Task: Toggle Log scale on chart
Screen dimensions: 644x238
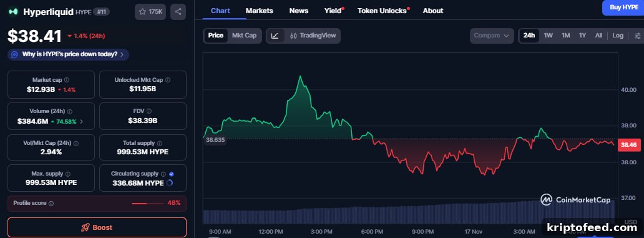Action: [x=618, y=36]
